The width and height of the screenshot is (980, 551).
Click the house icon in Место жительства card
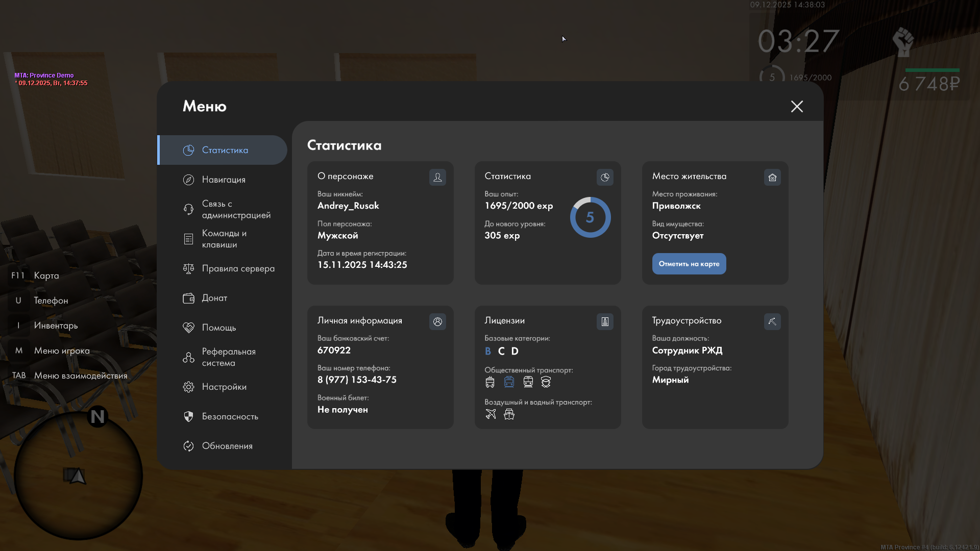pos(772,177)
